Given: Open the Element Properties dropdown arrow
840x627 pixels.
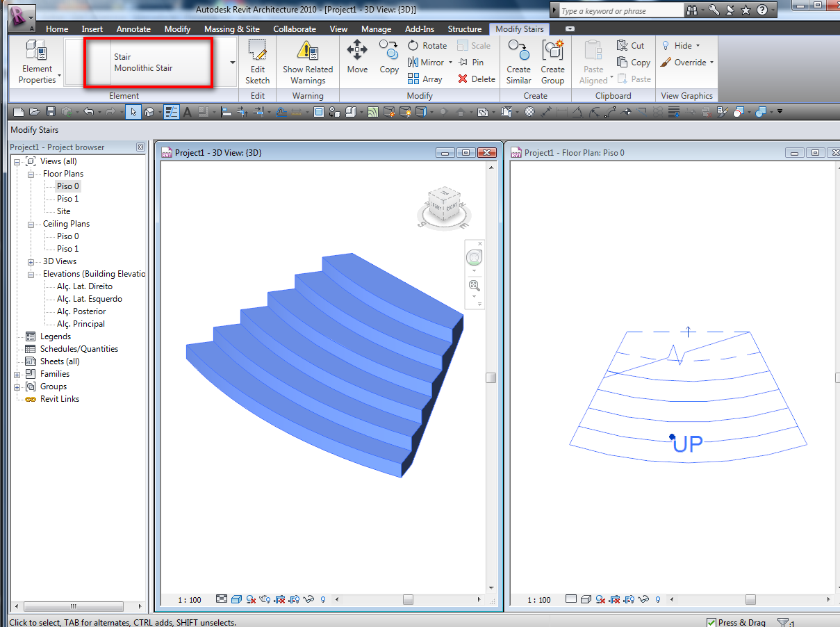Looking at the screenshot, I should 59,75.
